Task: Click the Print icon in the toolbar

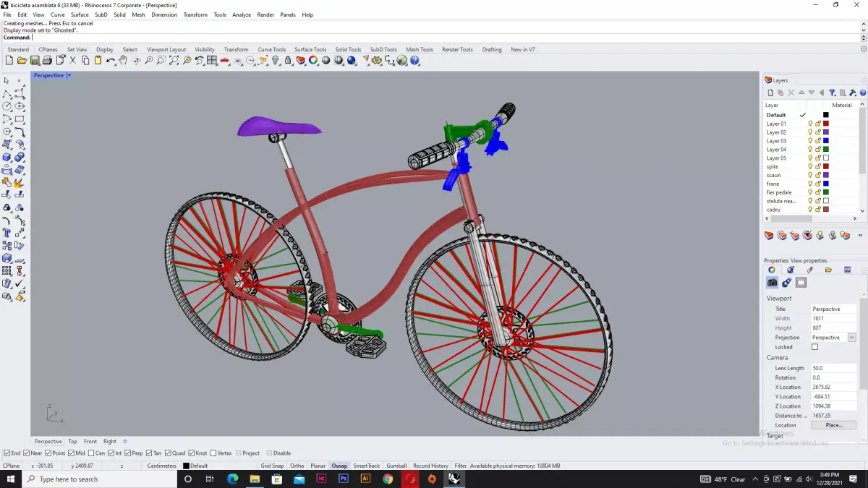Action: [47, 61]
